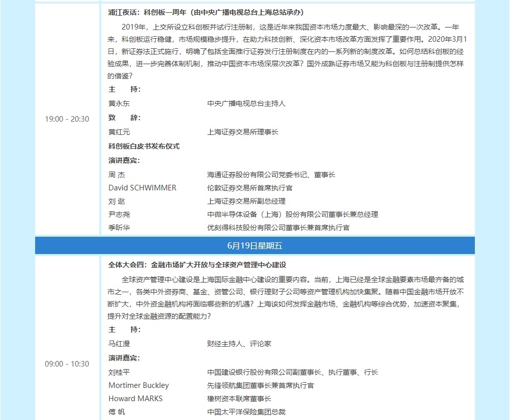Click 伦敦证券交易所首席执行官 title text
This screenshot has height=420, width=510.
click(250, 188)
